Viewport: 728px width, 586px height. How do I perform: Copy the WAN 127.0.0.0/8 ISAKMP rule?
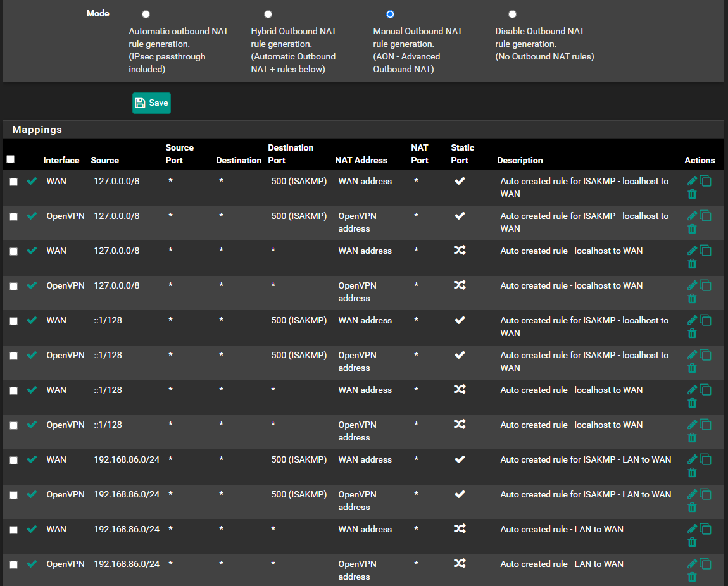point(706,181)
